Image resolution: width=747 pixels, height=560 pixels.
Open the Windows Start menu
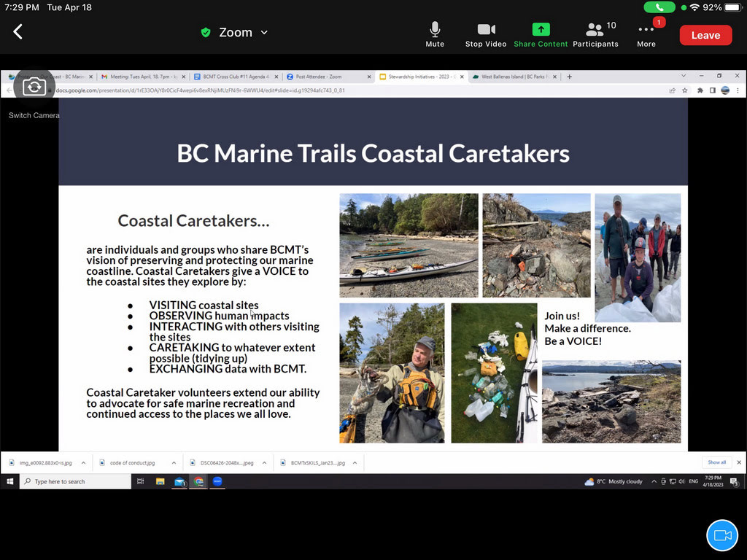tap(9, 481)
